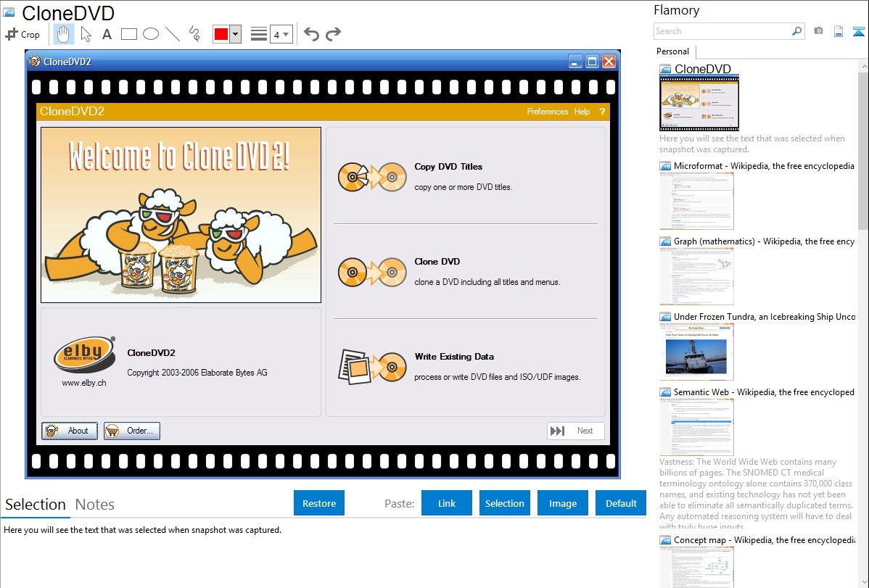Image resolution: width=869 pixels, height=588 pixels.
Task: Select the Semantic Web snapshot title
Action: pos(764,392)
